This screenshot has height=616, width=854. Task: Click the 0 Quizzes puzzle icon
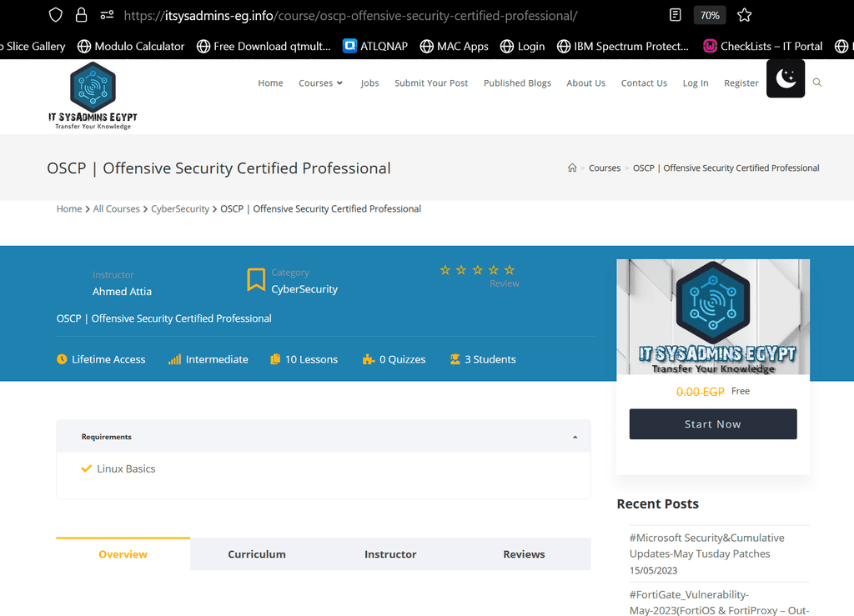[x=368, y=359]
